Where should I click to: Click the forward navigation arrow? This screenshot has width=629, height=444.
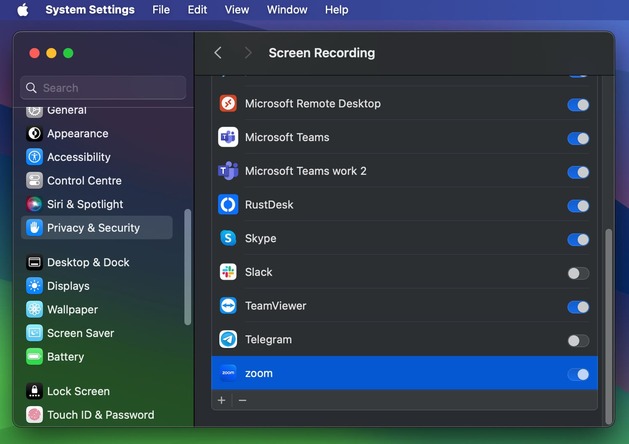point(248,53)
